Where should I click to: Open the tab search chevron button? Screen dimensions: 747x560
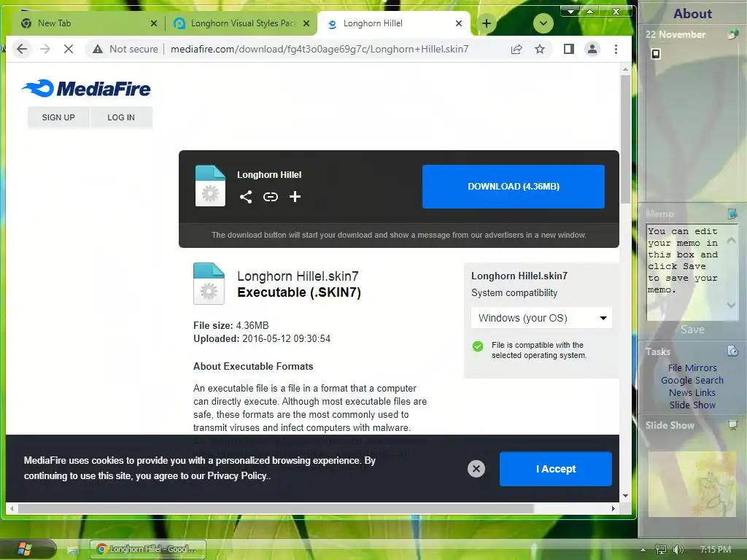(543, 23)
